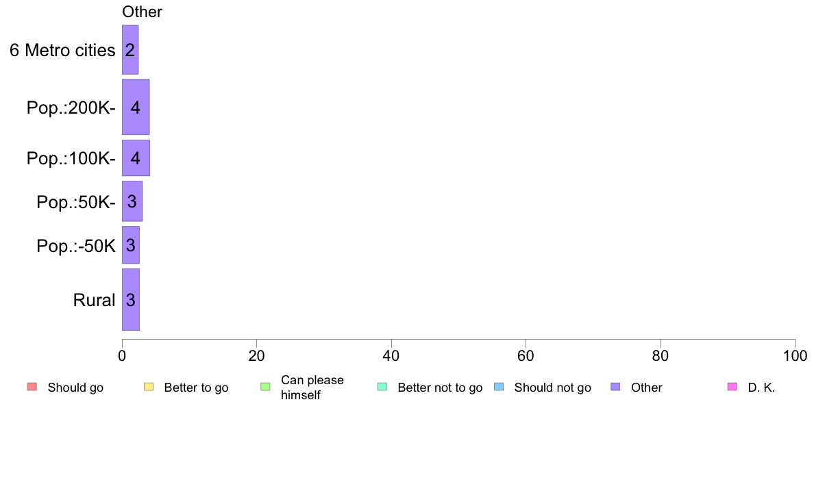Click the Pop.:-50K bar

pos(131,245)
